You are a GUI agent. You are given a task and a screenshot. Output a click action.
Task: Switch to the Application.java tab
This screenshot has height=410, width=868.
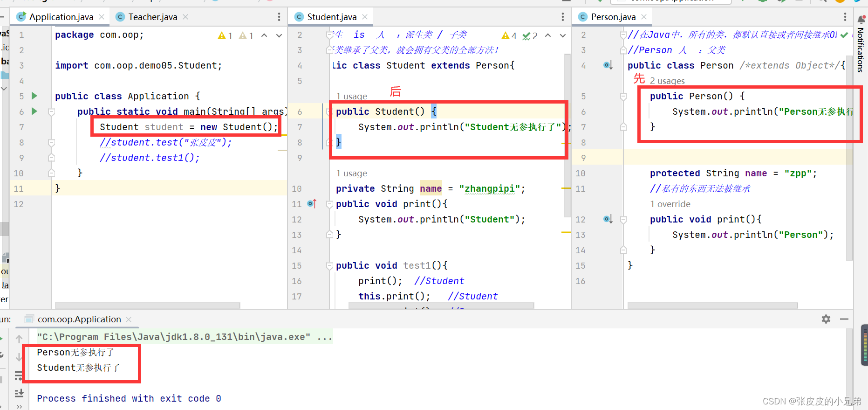61,17
